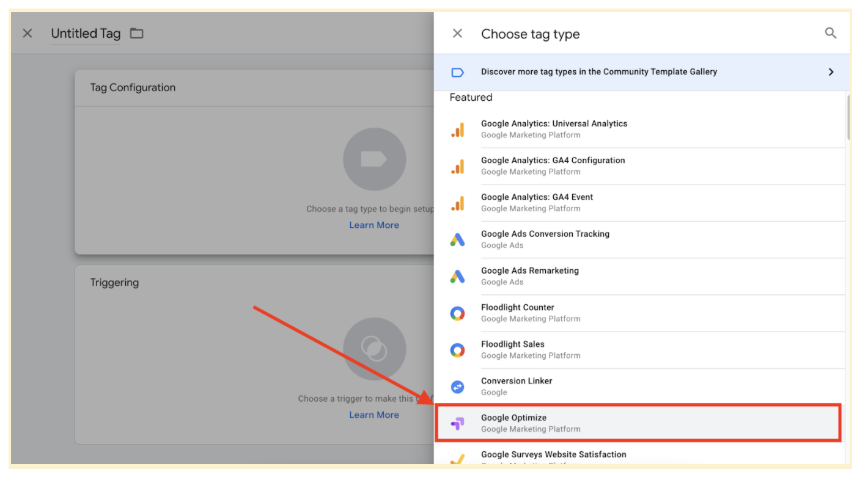868x480 pixels.
Task: Click the Community Template Gallery tag icon
Action: pos(458,71)
